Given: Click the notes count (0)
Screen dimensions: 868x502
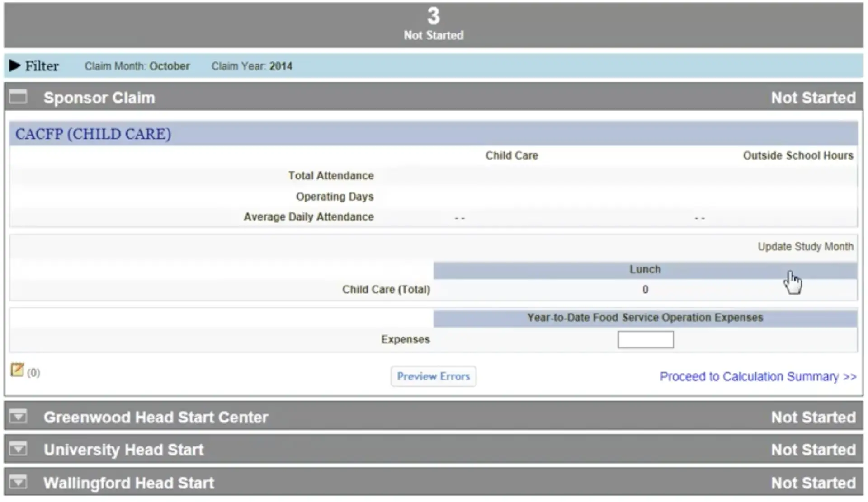Looking at the screenshot, I should 33,373.
